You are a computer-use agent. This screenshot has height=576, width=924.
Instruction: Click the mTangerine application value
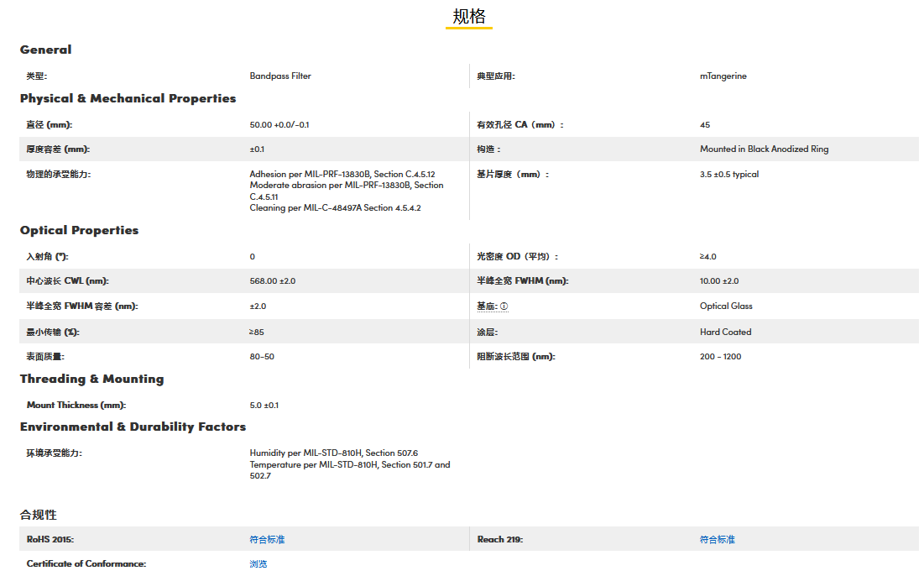point(723,76)
